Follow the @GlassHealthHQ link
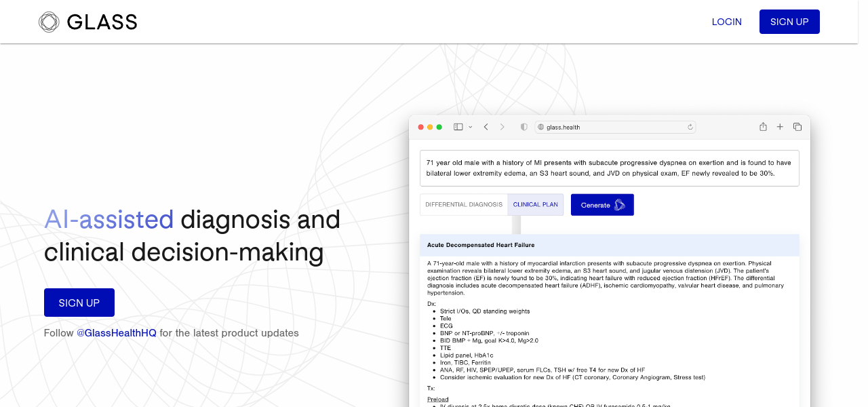Screen dimensions: 868x407 (116, 333)
